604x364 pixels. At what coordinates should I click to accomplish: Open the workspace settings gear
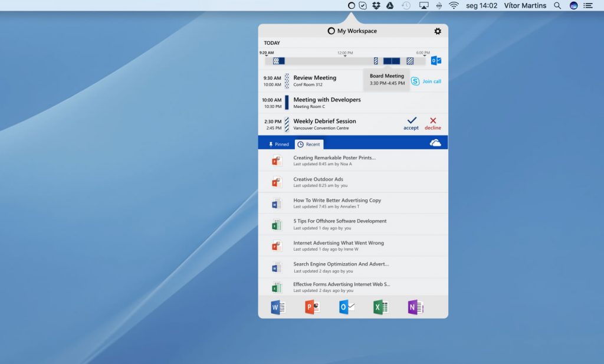point(437,31)
